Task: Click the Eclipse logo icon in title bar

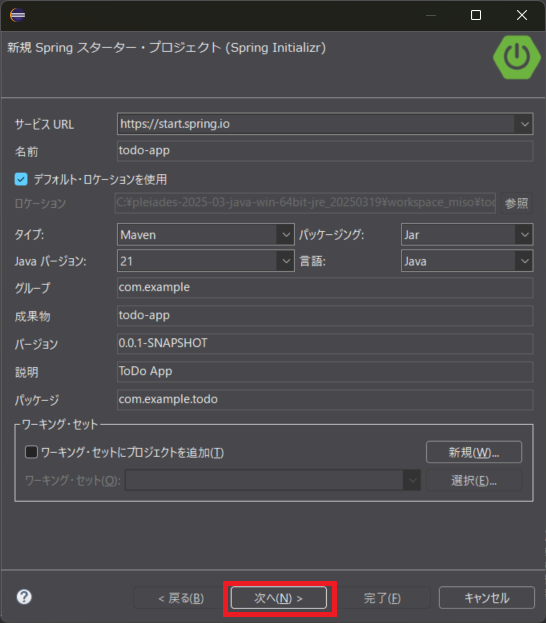Action: pyautogui.click(x=17, y=15)
